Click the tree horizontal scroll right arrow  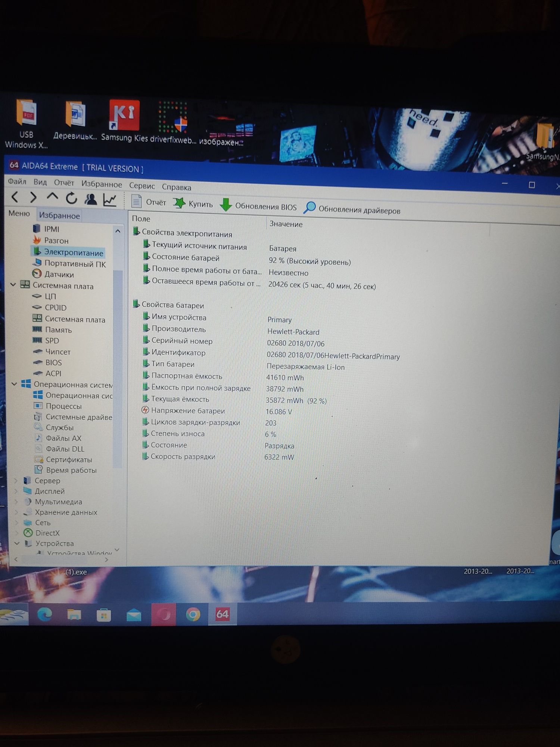pyautogui.click(x=107, y=560)
